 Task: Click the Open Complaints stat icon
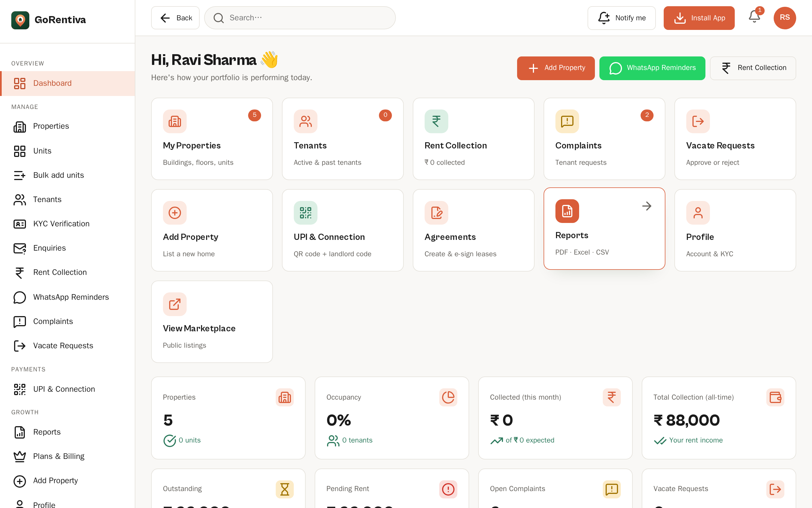pos(611,489)
